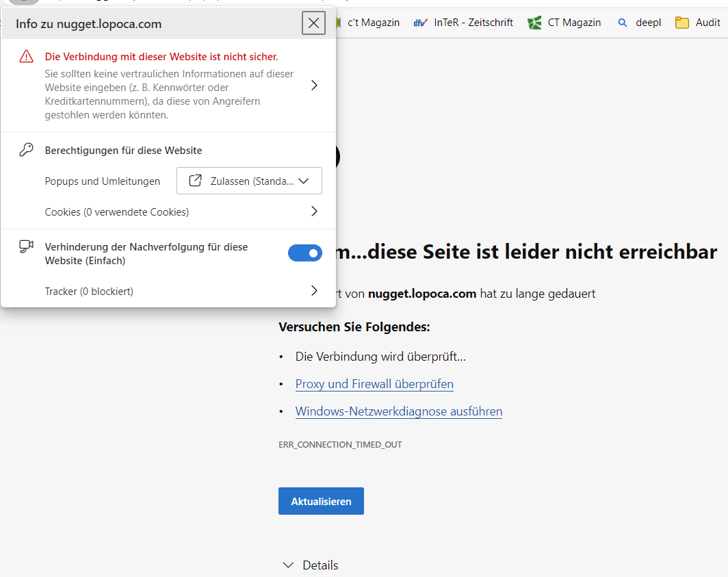Image resolution: width=728 pixels, height=577 pixels.
Task: Select the Popups und Umleitungen row
Action: click(x=103, y=181)
